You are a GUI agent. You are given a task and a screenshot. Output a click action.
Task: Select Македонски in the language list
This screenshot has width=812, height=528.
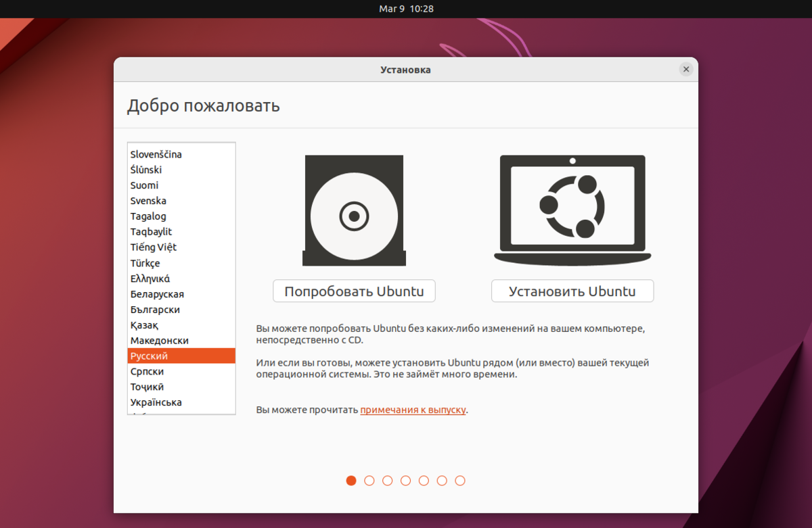181,341
